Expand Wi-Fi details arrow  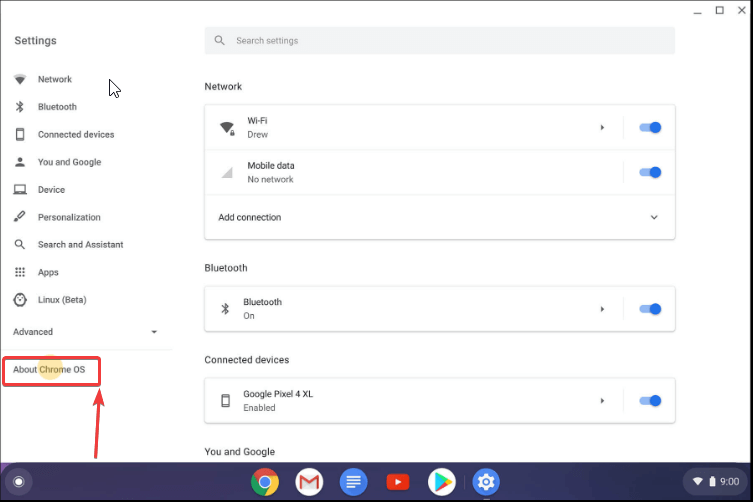click(602, 127)
